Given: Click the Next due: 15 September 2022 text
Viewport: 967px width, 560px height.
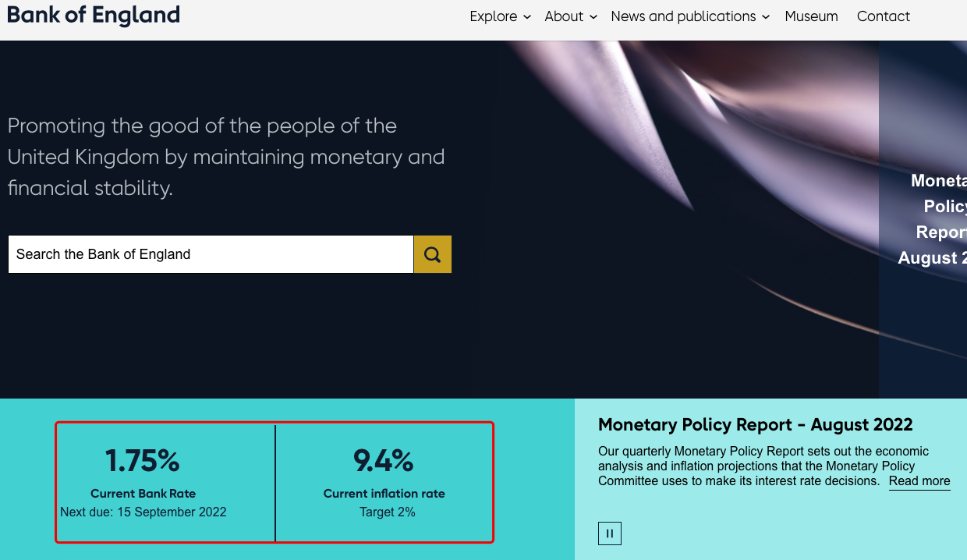Looking at the screenshot, I should pos(143,512).
